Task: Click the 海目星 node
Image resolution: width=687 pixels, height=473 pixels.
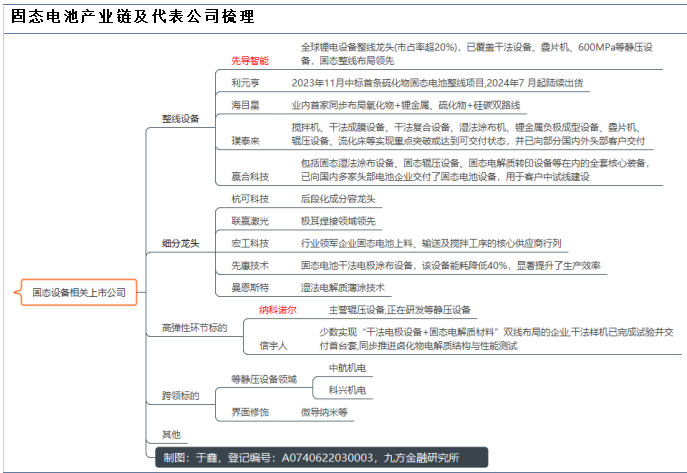Action: pos(245,105)
